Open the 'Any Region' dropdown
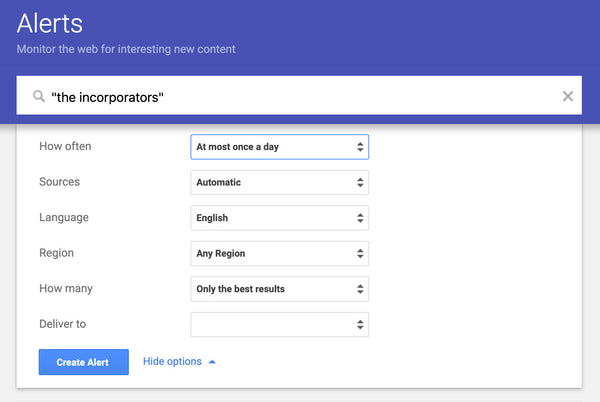600x402 pixels. click(x=279, y=253)
